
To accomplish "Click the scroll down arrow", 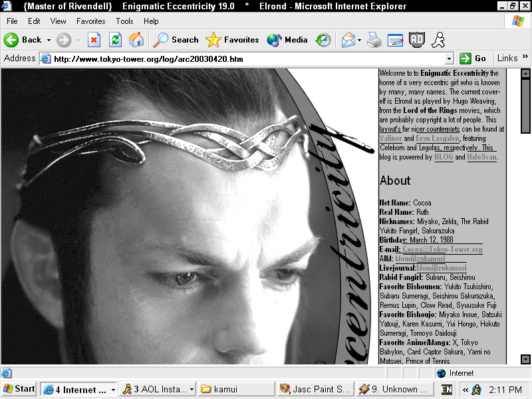I will [525, 359].
